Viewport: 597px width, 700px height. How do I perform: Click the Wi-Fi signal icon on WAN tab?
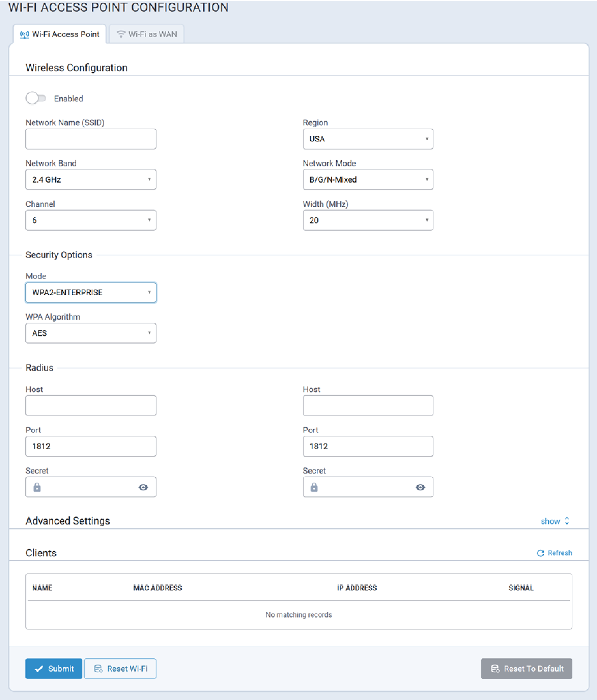[x=121, y=34]
